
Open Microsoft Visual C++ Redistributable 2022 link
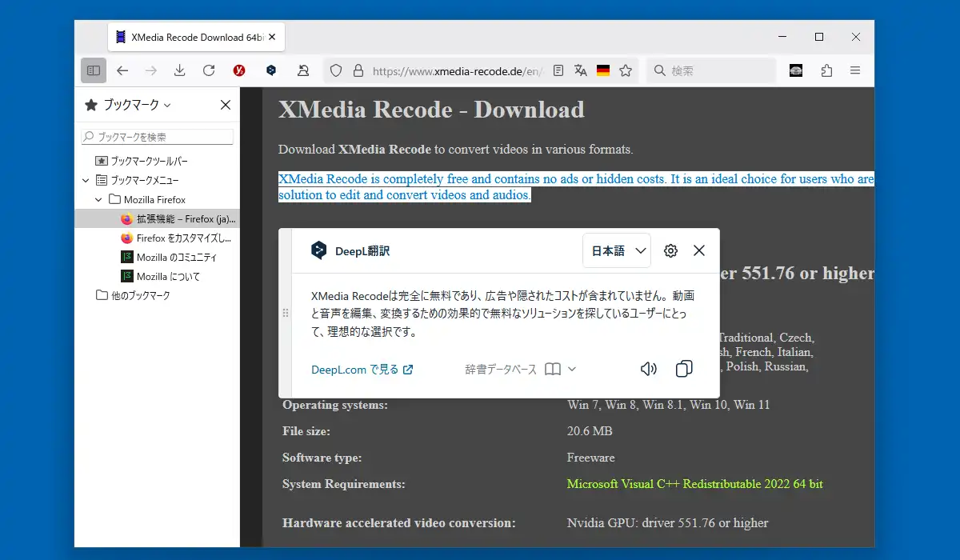click(x=694, y=484)
